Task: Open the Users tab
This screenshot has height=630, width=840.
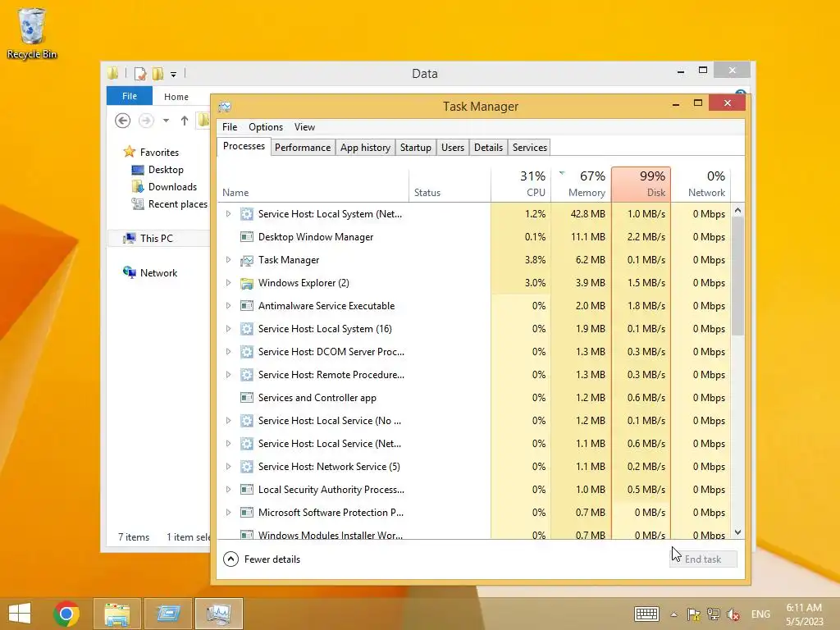Action: [x=453, y=148]
